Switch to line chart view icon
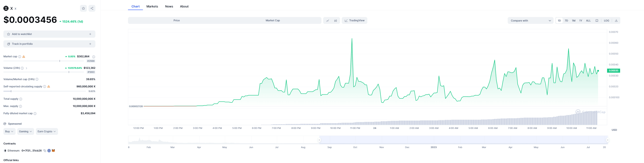Screen dimensions: 644x163 pyautogui.click(x=327, y=20)
